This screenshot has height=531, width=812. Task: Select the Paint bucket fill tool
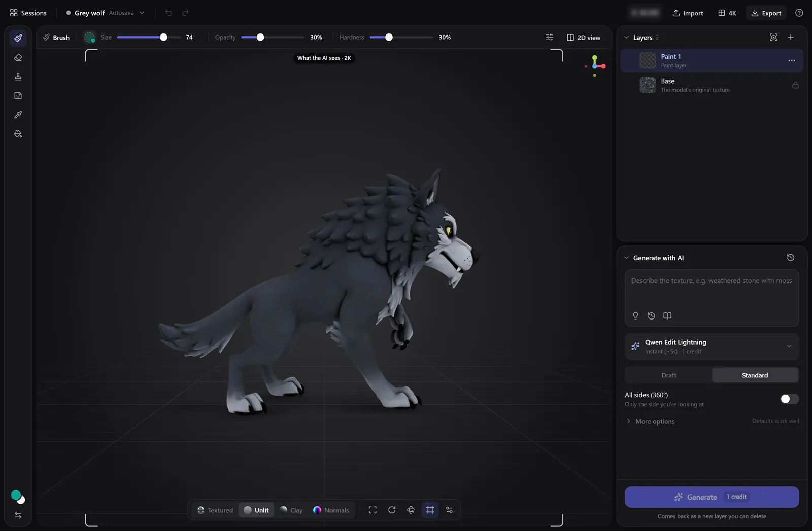18,134
